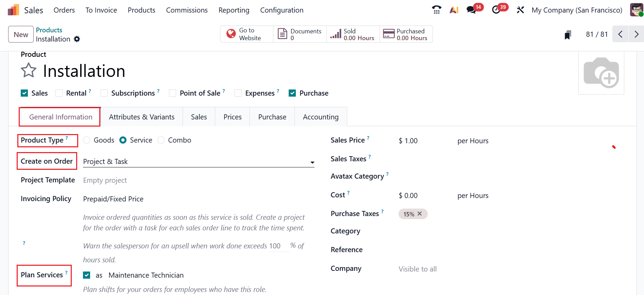Switch to the Sales tab
The width and height of the screenshot is (644, 295).
[199, 117]
